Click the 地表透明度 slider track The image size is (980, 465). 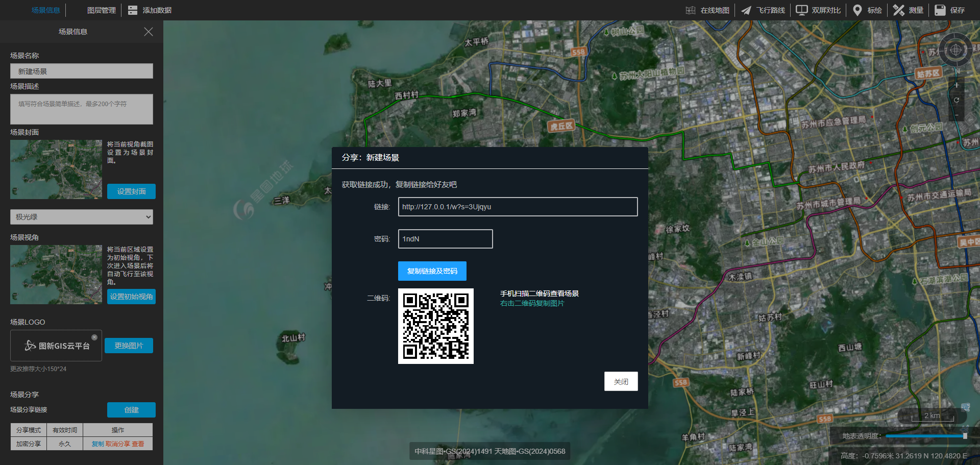click(x=925, y=436)
